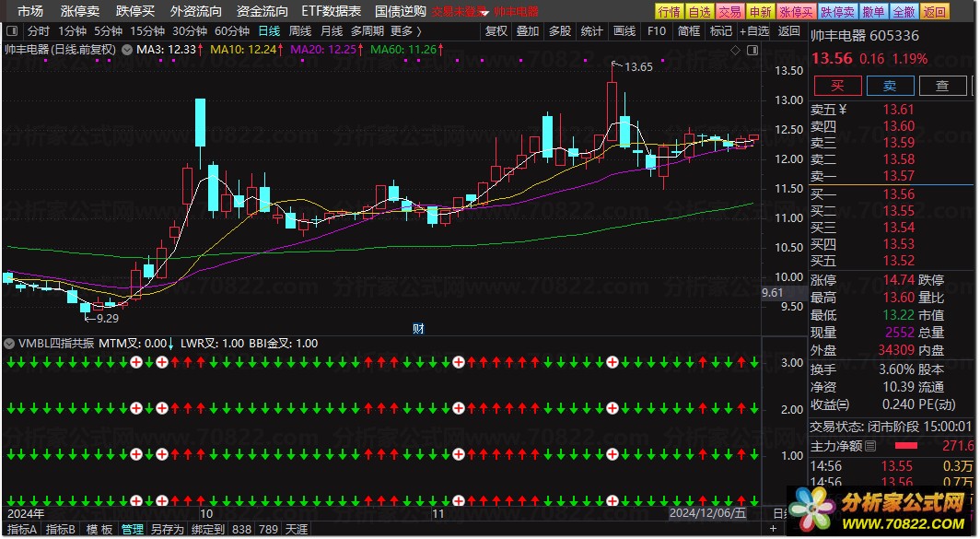Switch to the 分时 chart
980x539 pixels.
38,30
